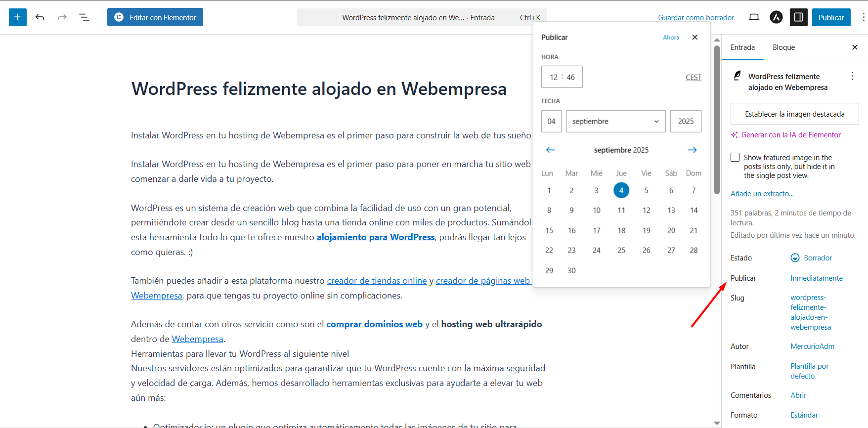Edit the hour field showing 12
This screenshot has height=428, width=868.
click(554, 77)
